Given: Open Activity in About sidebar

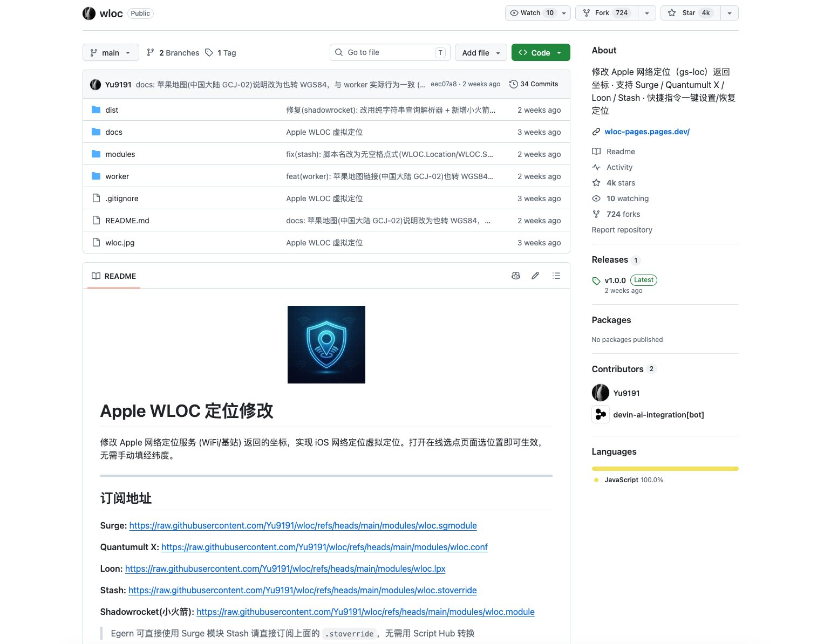Looking at the screenshot, I should coord(619,167).
